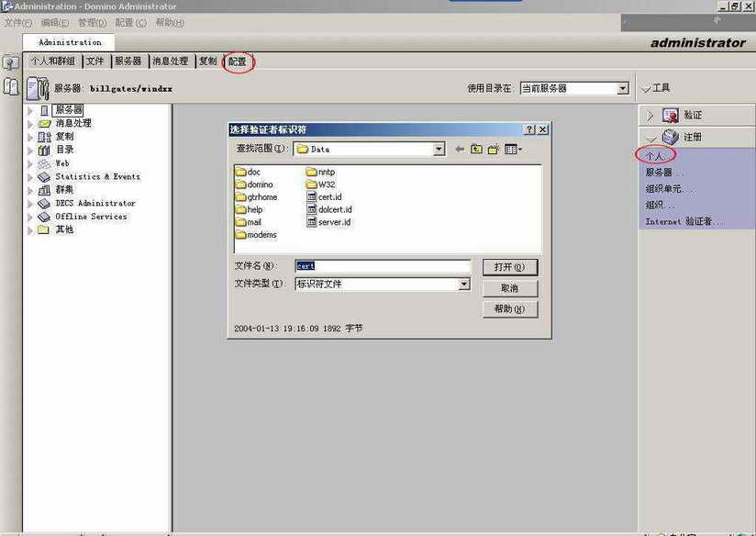Viewport: 756px width, 536px height.
Task: Open the 使用目录在 current server dropdown
Action: [623, 89]
